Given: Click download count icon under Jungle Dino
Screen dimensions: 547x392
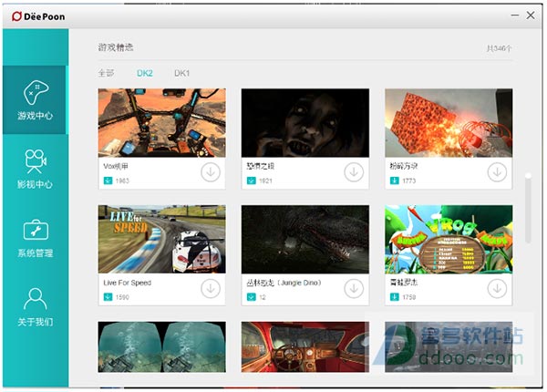Looking at the screenshot, I should (x=252, y=297).
